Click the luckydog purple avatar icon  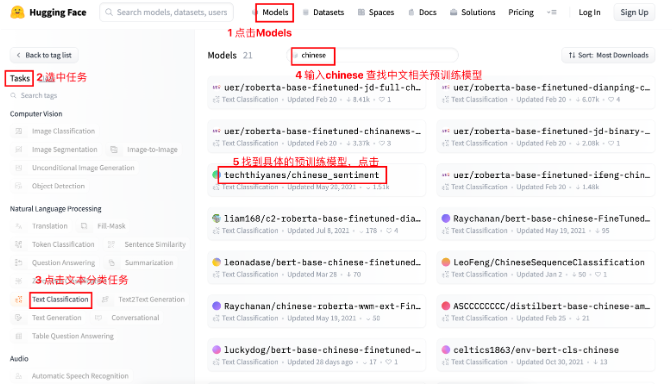pyautogui.click(x=216, y=350)
